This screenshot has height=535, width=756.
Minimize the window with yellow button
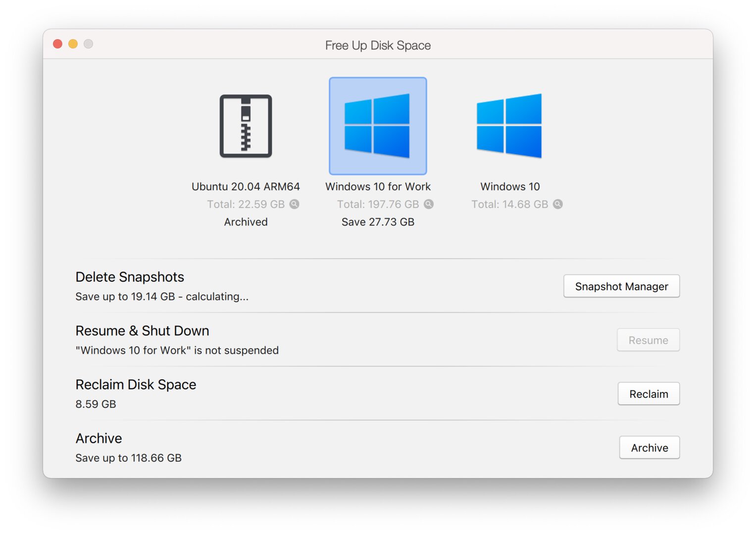click(73, 44)
